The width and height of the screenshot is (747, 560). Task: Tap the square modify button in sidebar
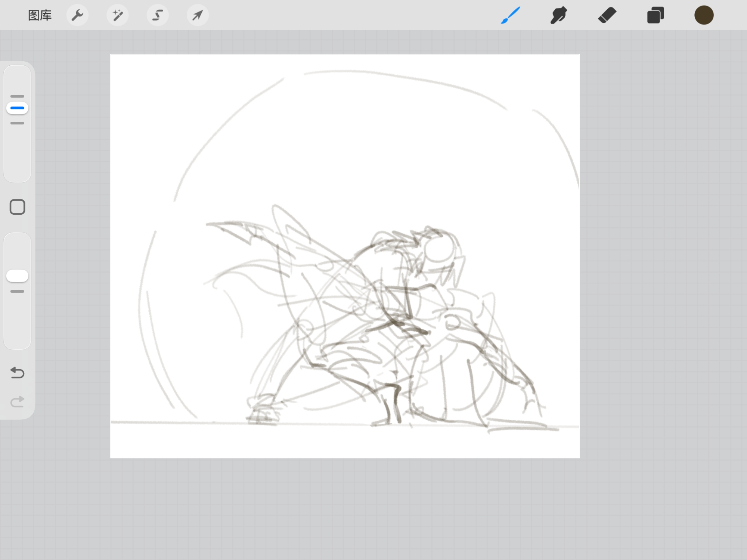(17, 207)
